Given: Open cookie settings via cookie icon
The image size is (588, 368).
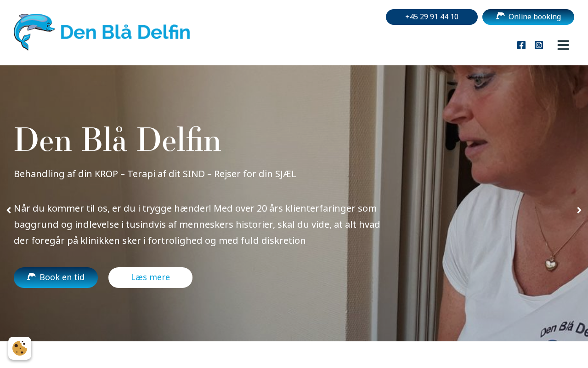Looking at the screenshot, I should point(20,348).
